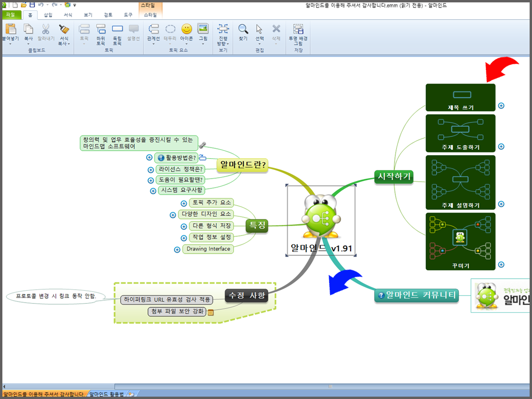The height and width of the screenshot is (399, 532).
Task: Click the 관계선 relationship line icon
Action: coord(153,29)
